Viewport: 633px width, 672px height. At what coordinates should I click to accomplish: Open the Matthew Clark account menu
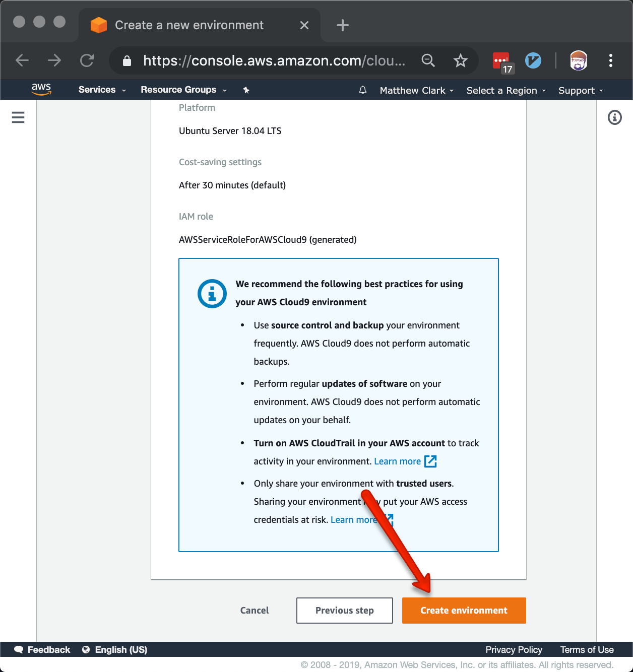tap(417, 90)
